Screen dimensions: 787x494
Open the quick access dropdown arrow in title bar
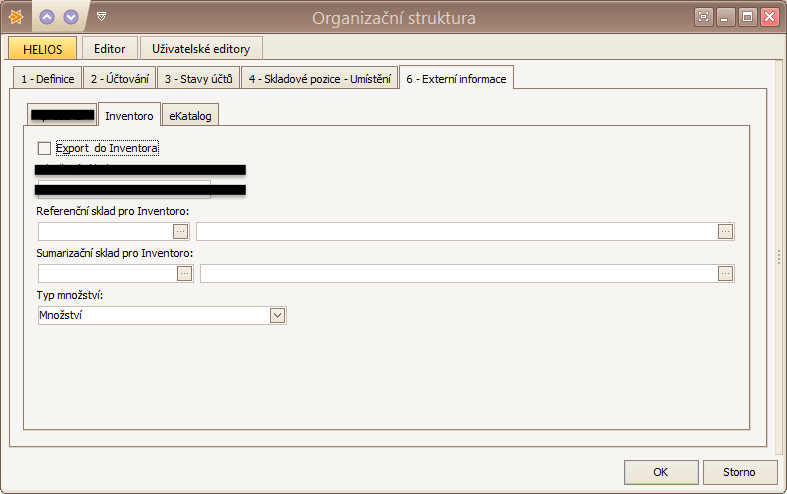[x=101, y=17]
